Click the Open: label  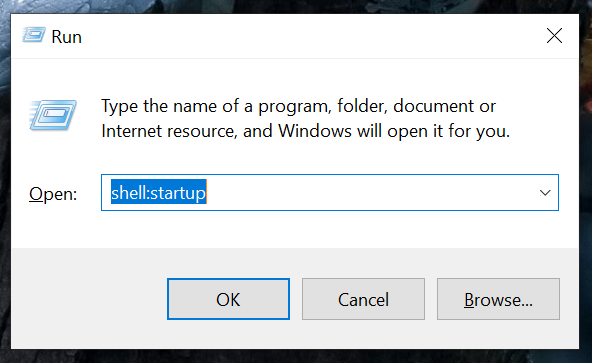click(53, 194)
